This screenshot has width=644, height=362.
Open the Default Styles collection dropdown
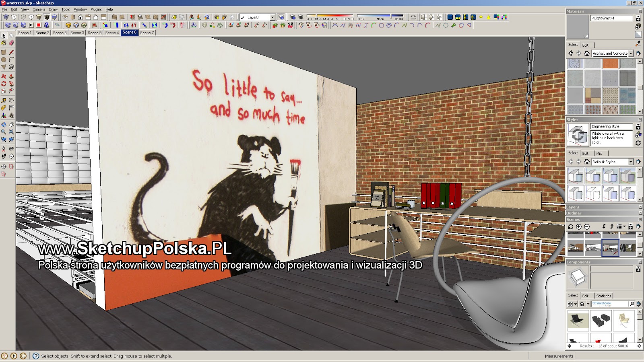click(631, 162)
